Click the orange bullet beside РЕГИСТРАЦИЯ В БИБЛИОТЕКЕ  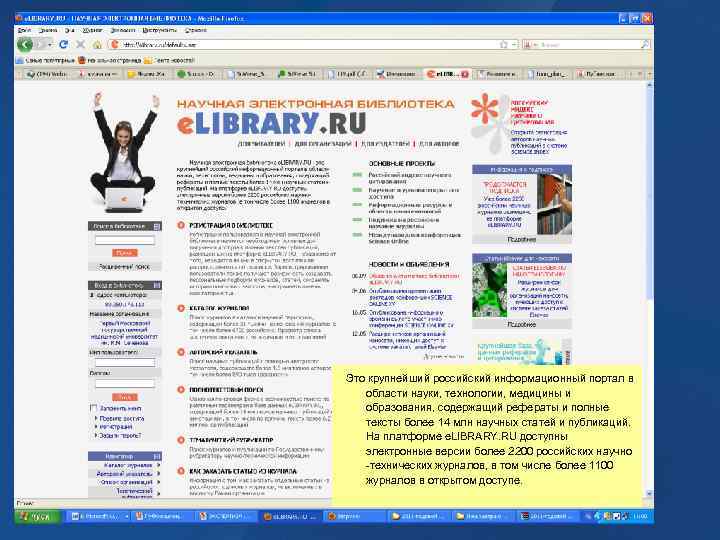(181, 225)
